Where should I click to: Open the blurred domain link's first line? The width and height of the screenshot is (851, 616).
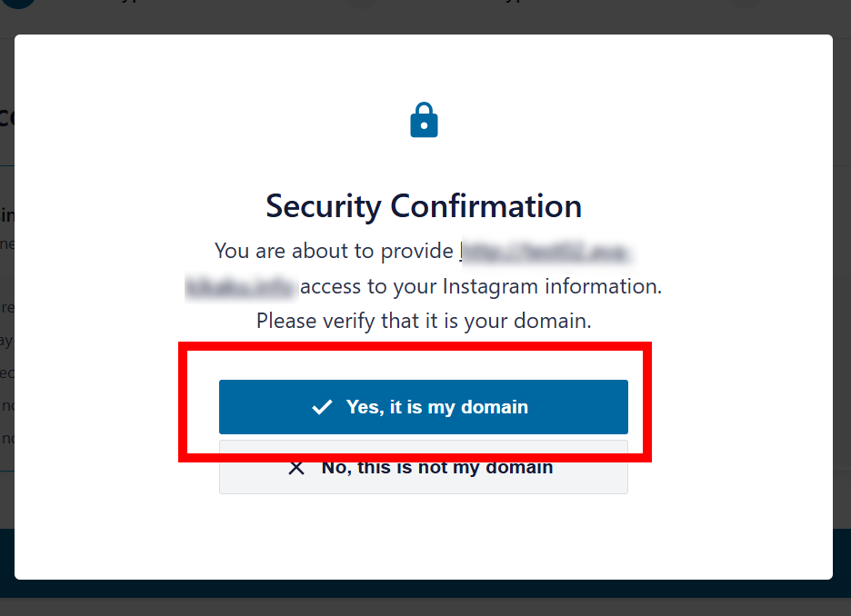point(546,251)
